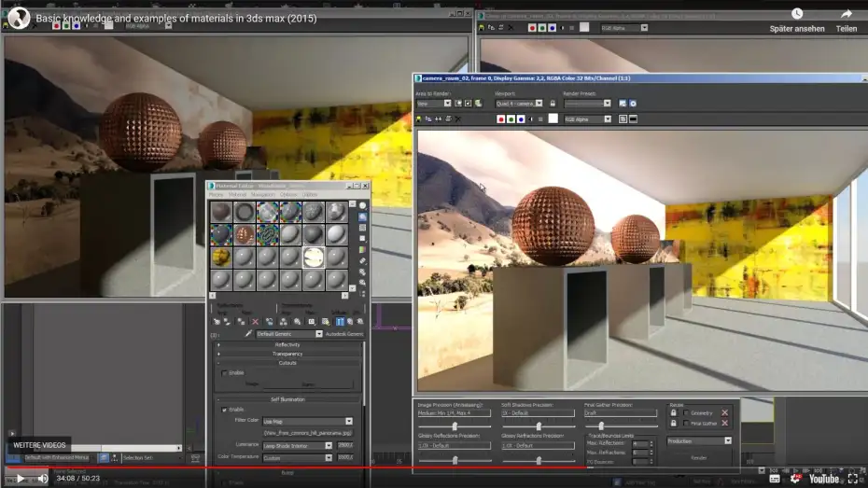
Task: Open Render Setup dialog icon
Action: click(623, 104)
